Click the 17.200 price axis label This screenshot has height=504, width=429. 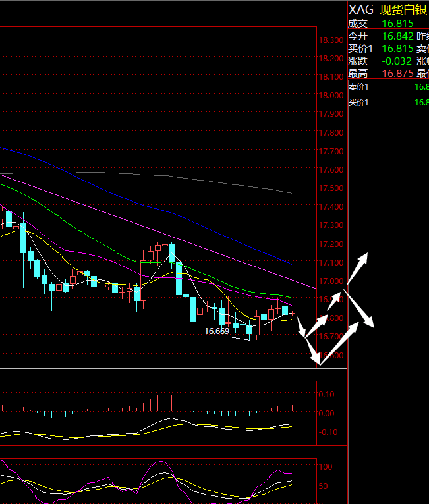coord(331,244)
